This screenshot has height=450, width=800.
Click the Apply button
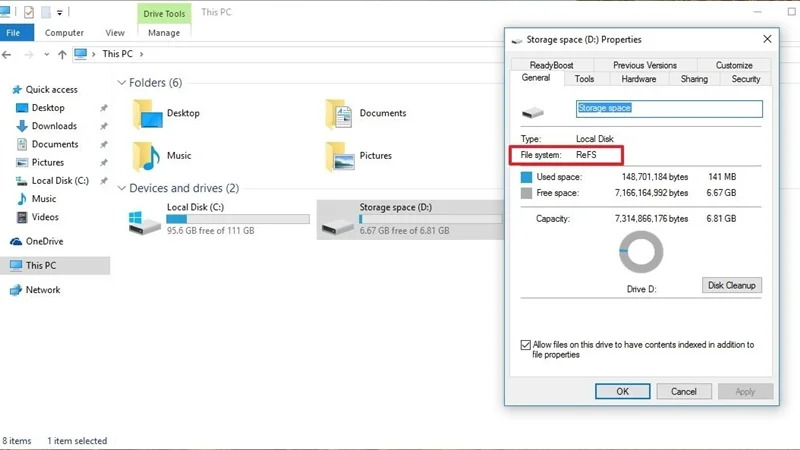(x=745, y=391)
